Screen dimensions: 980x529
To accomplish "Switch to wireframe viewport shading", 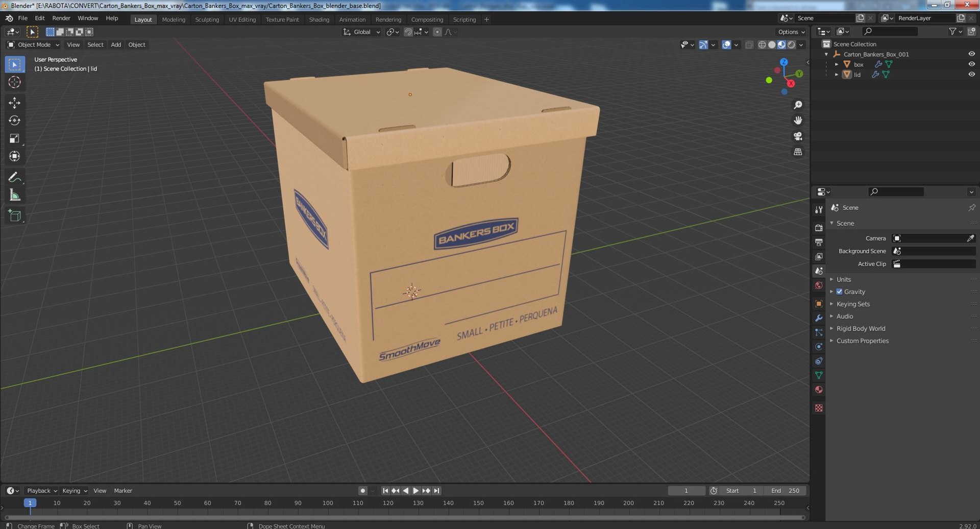I will [x=762, y=45].
